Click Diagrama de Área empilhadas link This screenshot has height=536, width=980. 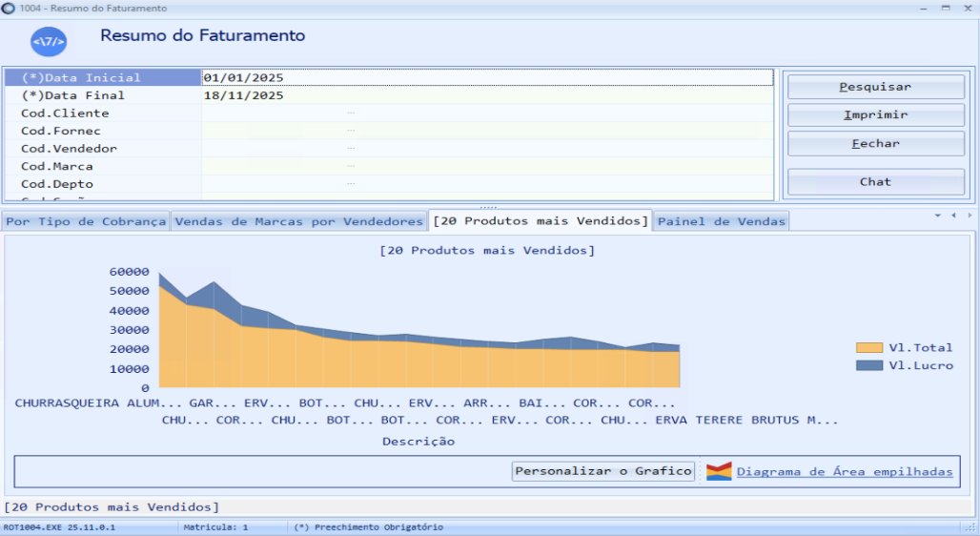click(845, 471)
